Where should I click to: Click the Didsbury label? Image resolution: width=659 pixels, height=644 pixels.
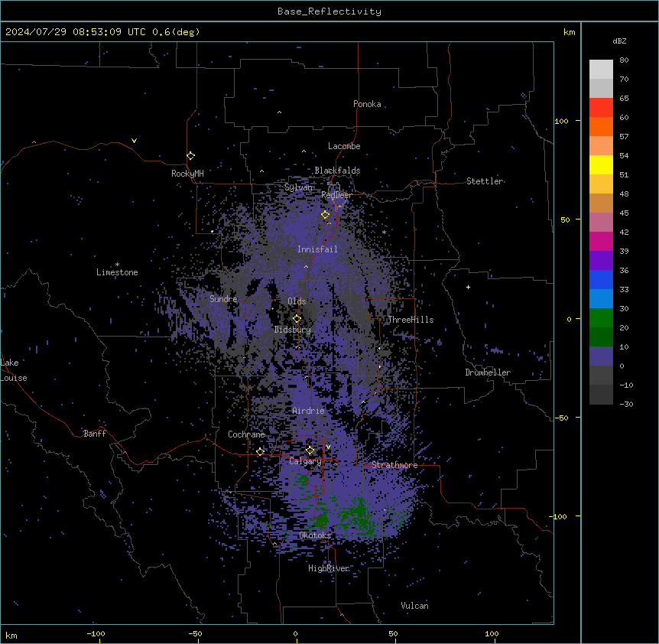(293, 330)
